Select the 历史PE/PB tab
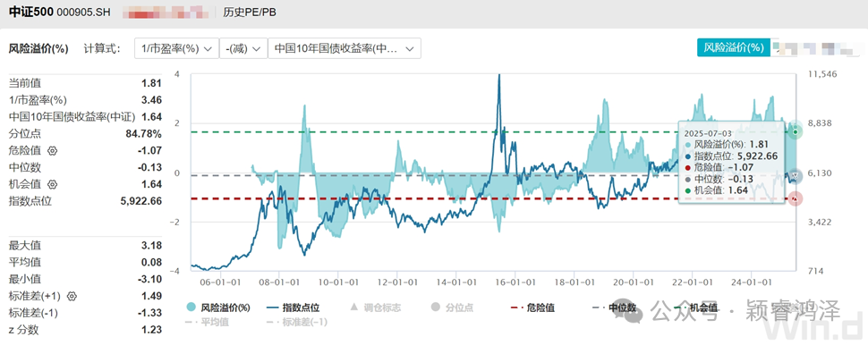Viewport: 868px width, 345px height. pos(249,12)
